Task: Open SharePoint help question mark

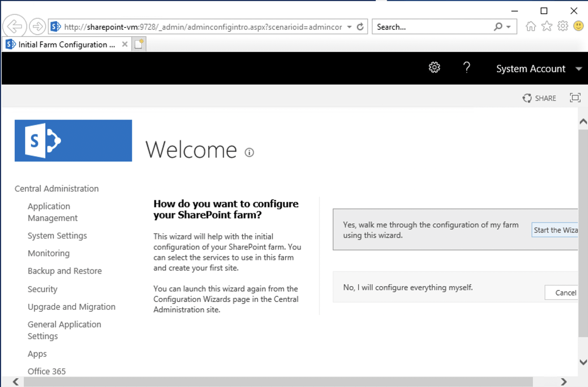Action: 467,68
